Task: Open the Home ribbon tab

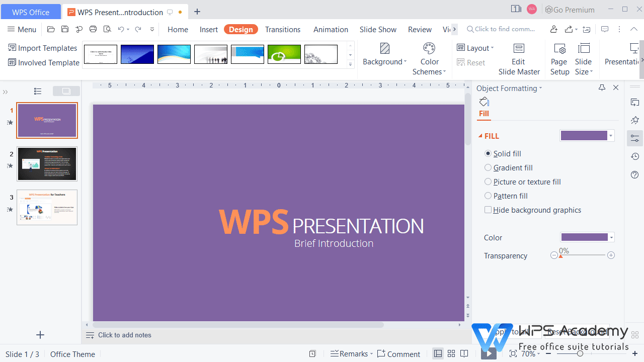Action: (x=178, y=29)
